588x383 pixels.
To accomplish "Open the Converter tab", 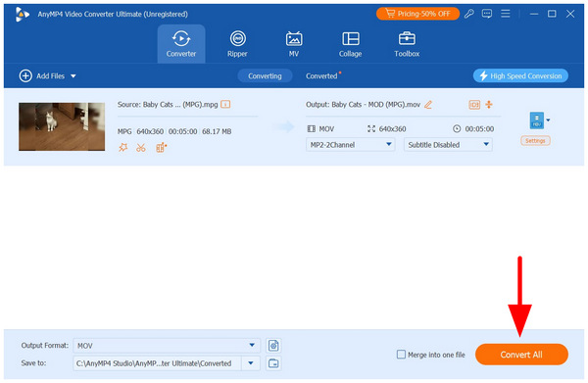I will click(x=181, y=44).
